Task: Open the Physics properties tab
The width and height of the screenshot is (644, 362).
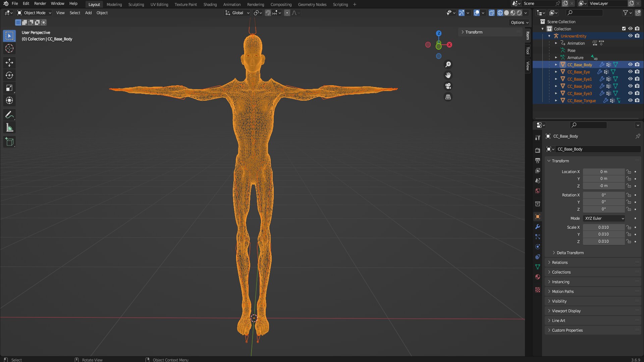Action: coord(538,247)
